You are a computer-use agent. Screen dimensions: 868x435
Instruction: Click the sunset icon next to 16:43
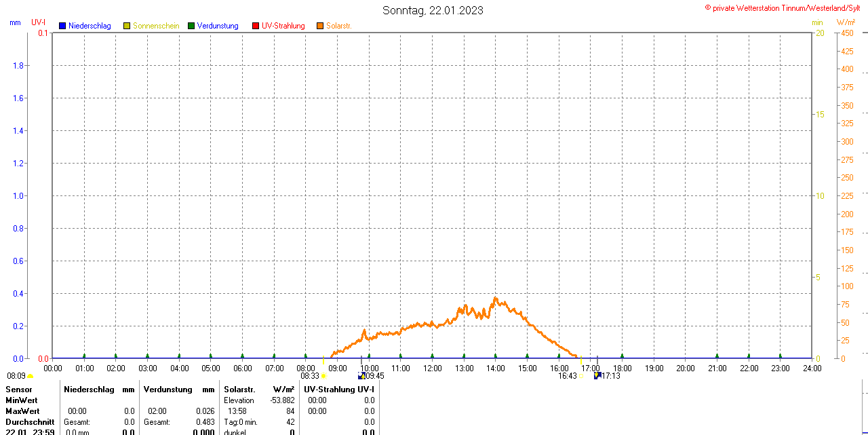tap(580, 376)
